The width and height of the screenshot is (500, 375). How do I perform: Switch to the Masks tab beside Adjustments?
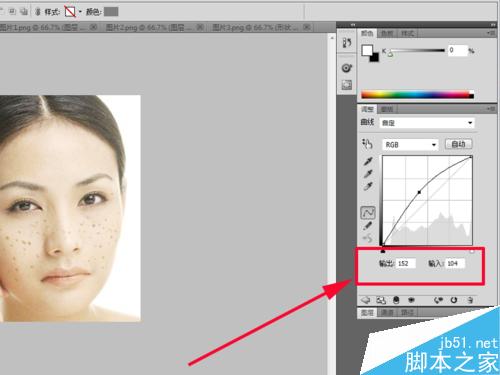click(x=387, y=109)
